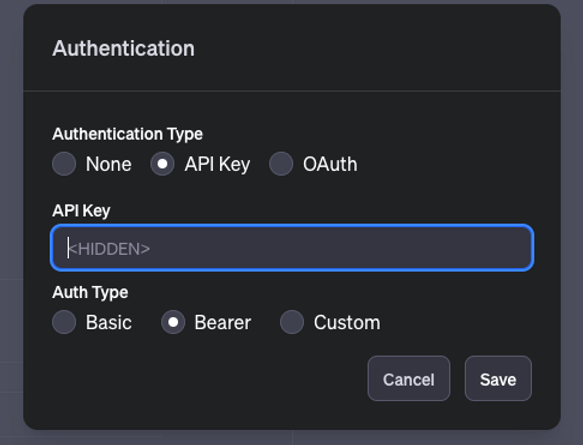Click the 'OAuth' option text
Screen dimensions: 583x445
pyautogui.click(x=330, y=164)
